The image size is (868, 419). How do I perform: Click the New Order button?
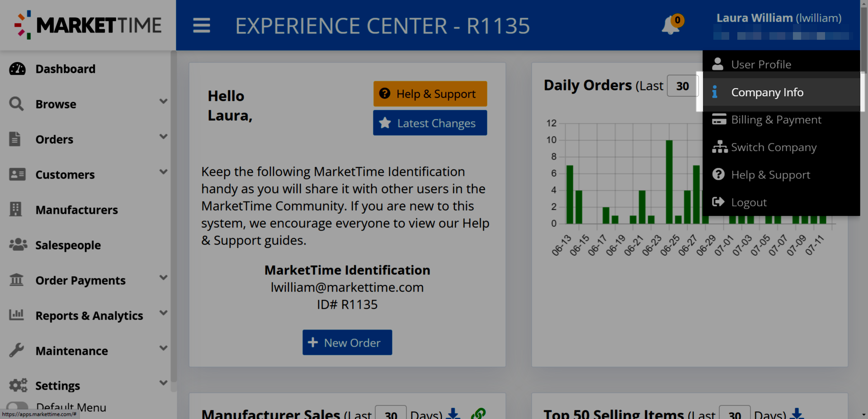point(347,342)
